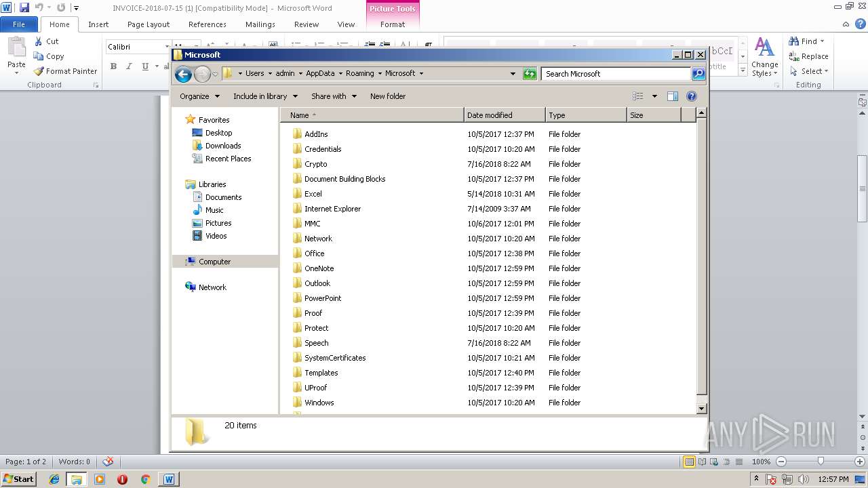
Task: Click the AppData breadcrumb in address bar
Action: [x=320, y=74]
